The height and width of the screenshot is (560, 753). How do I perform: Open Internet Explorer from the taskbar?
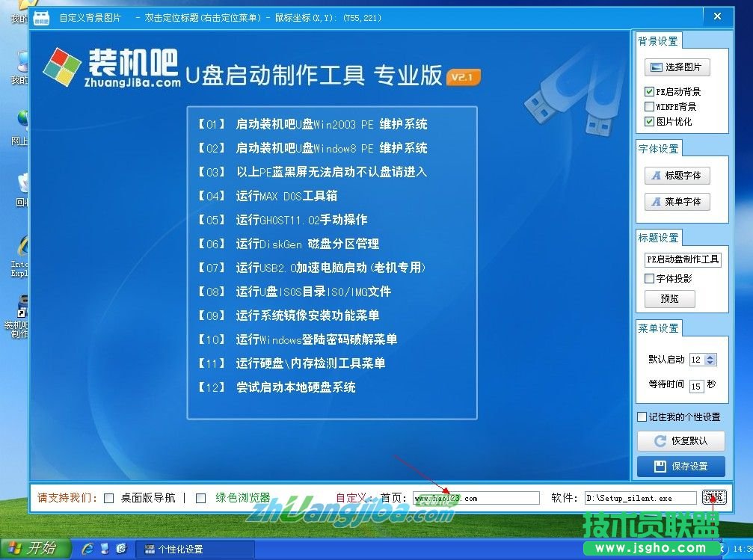pyautogui.click(x=89, y=548)
